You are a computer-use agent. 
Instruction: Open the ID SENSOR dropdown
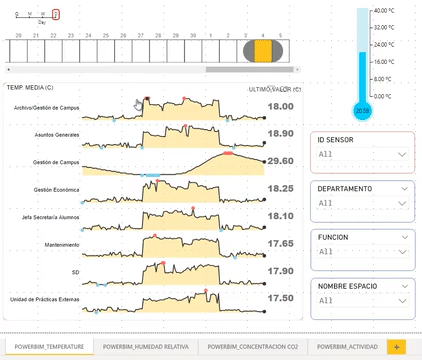pyautogui.click(x=362, y=154)
